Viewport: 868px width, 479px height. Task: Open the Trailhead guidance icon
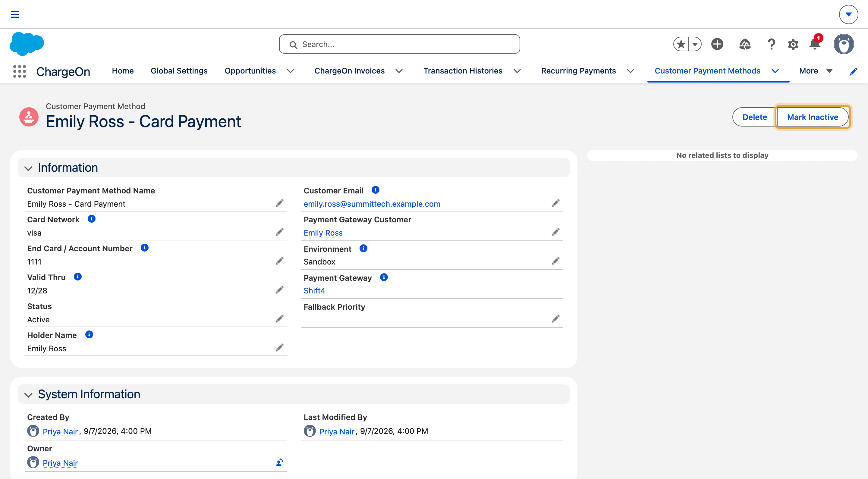pyautogui.click(x=745, y=44)
